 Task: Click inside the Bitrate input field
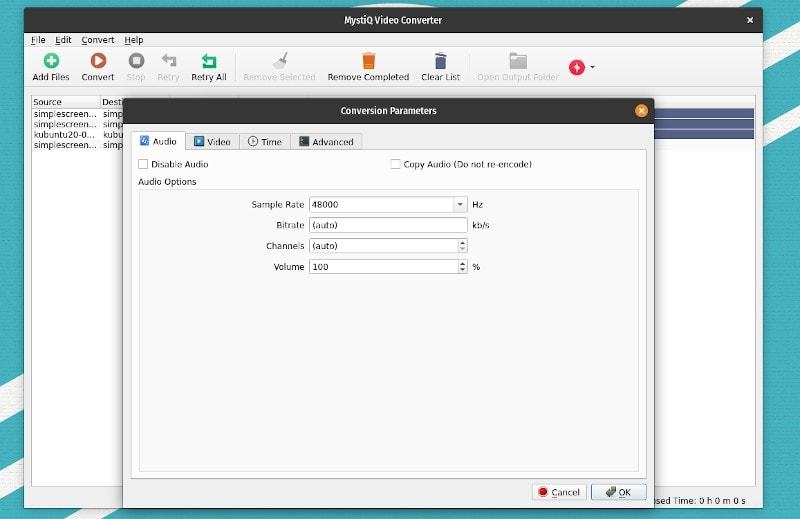coord(387,225)
